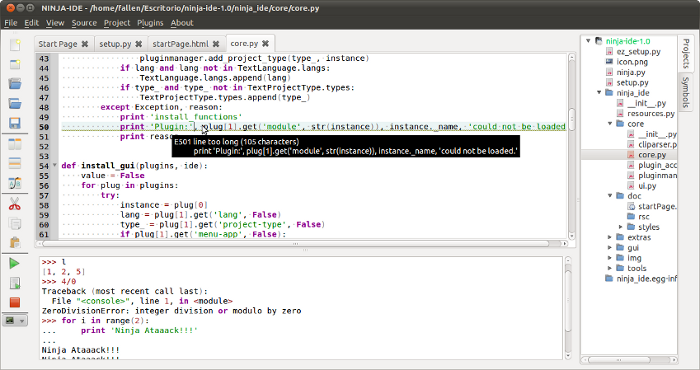The image size is (700, 370).
Task: Collapse the core folder in tree
Action: coord(610,123)
